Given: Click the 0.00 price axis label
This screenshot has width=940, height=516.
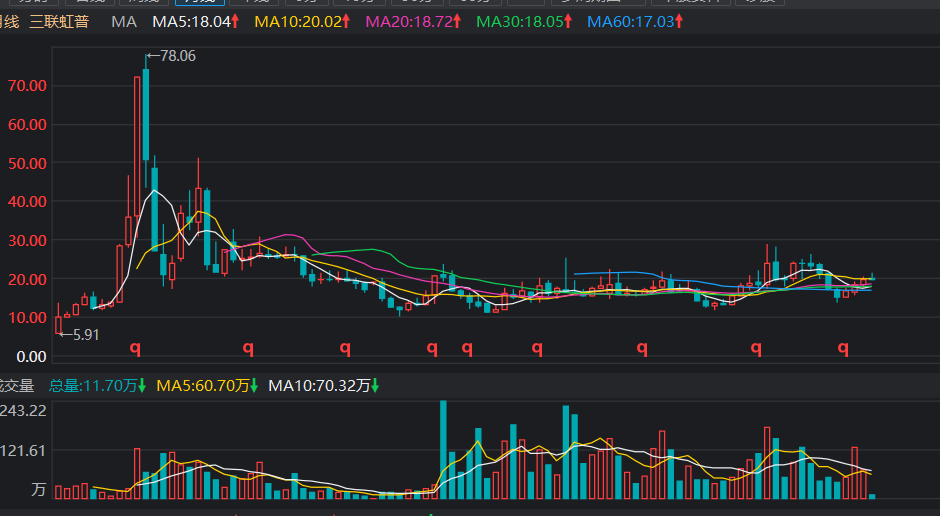Looking at the screenshot, I should click(x=31, y=356).
